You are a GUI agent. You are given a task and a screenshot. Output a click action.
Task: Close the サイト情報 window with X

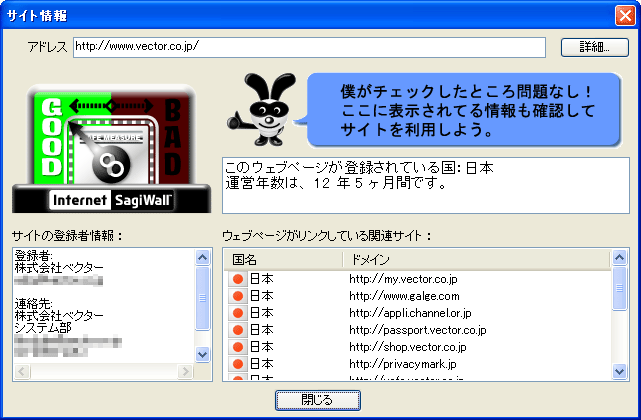click(x=625, y=16)
